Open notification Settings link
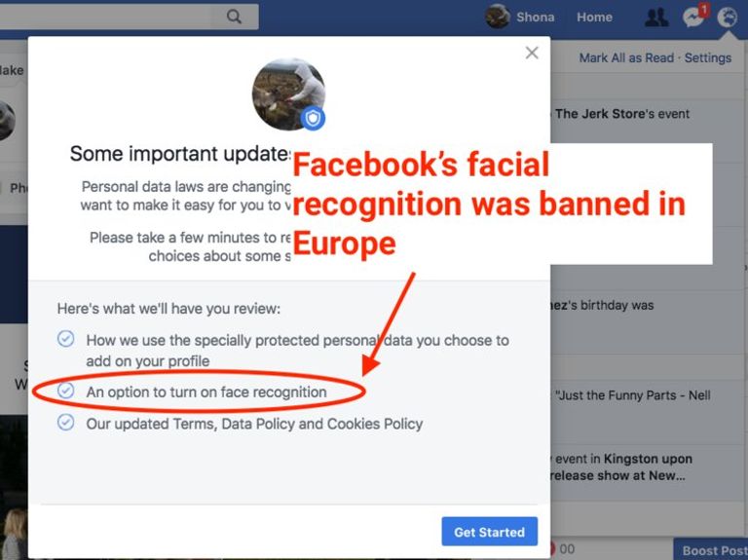This screenshot has width=748, height=560. [x=708, y=57]
